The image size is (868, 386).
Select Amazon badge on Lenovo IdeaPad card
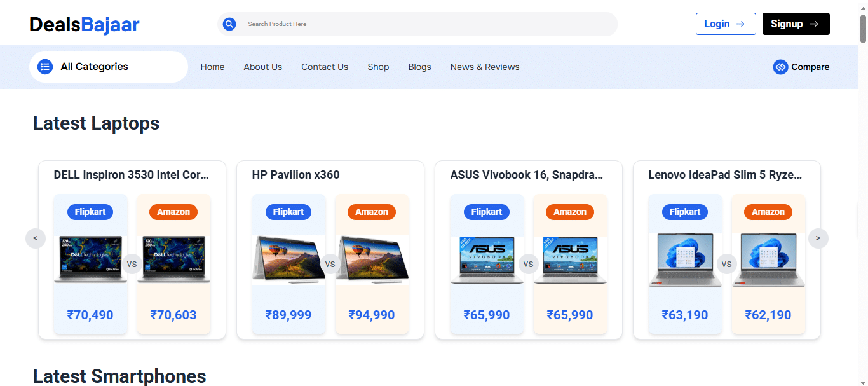(x=768, y=212)
